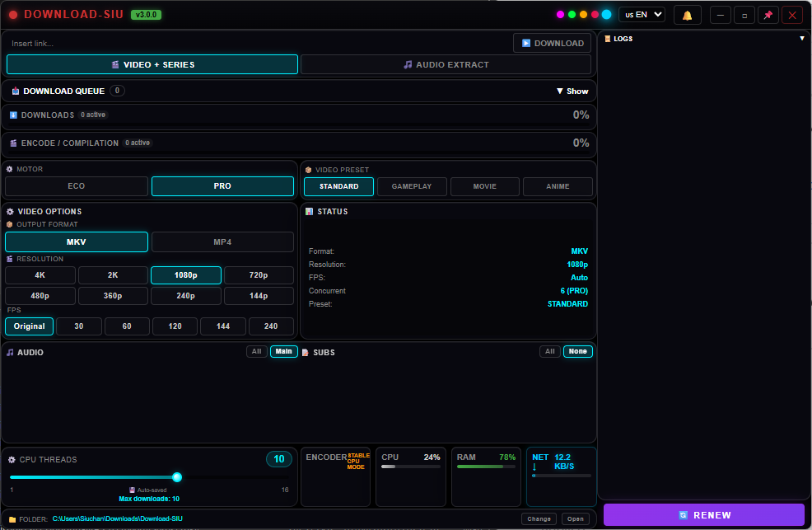Click the Auto-saved disk icon
The image size is (812, 530).
(132, 490)
